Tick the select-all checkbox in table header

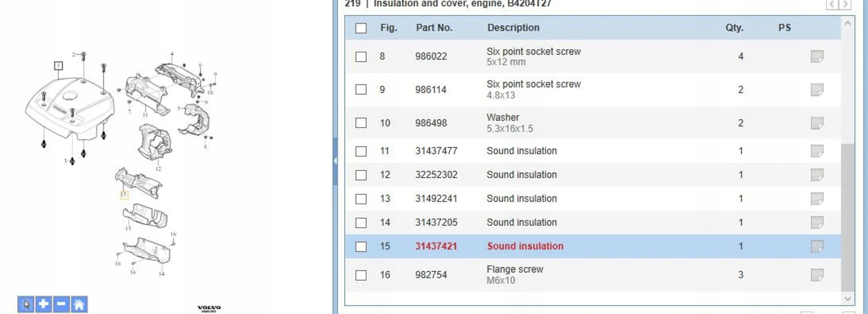coord(361,28)
